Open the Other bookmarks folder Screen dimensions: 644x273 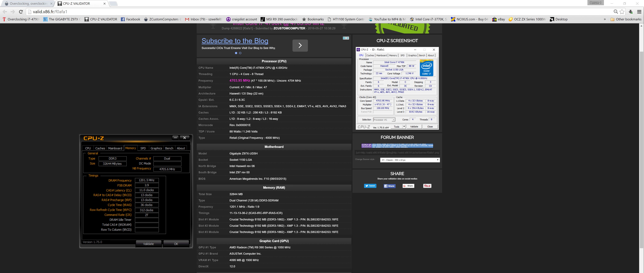(626, 19)
